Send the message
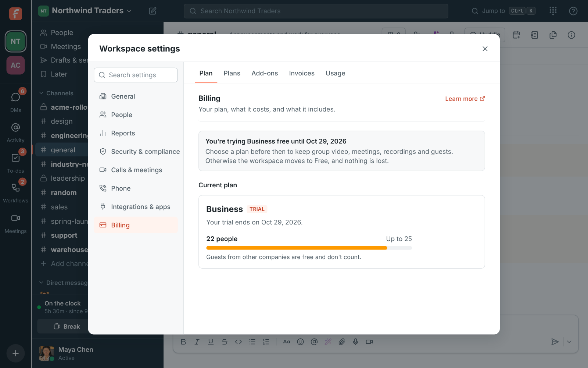Viewport: 588px width, 368px height. [x=555, y=342]
